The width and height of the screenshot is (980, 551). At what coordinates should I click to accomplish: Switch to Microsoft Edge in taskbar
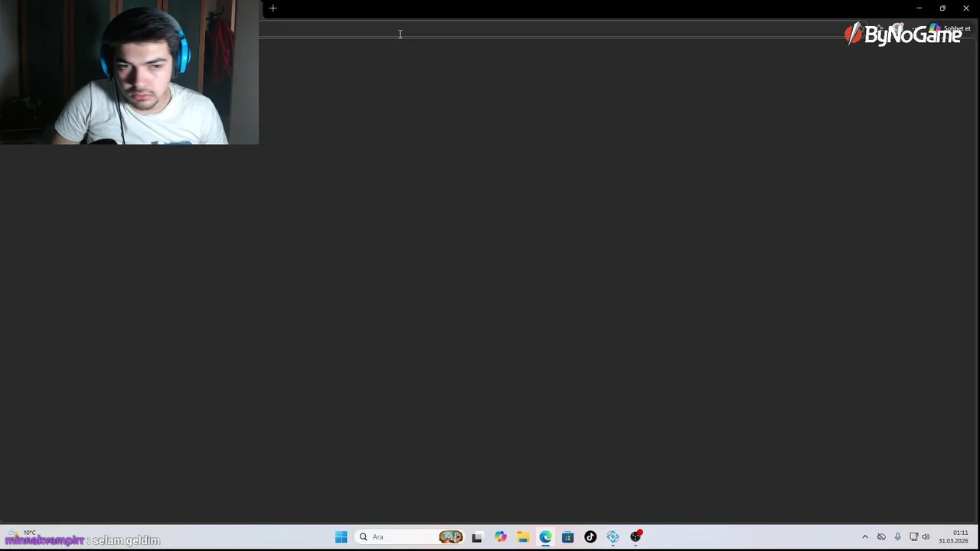coord(545,537)
